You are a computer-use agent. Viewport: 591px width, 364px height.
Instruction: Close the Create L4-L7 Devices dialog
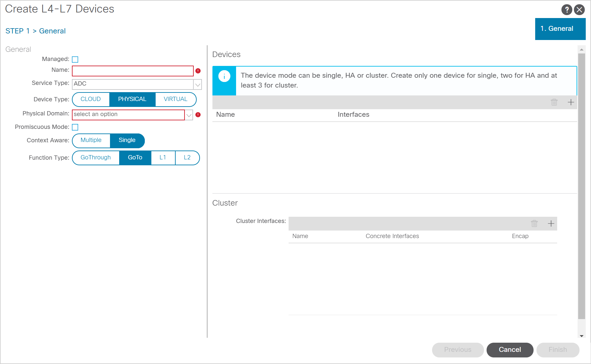(x=580, y=10)
